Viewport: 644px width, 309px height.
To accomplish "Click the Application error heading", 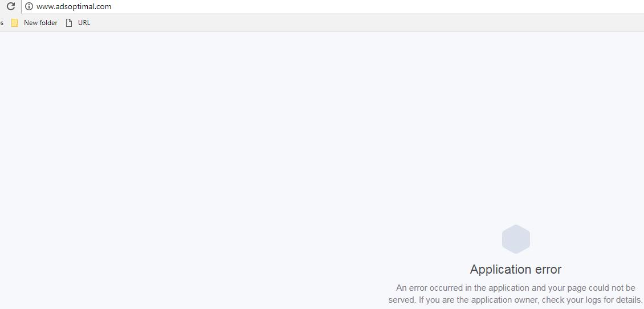I will point(515,270).
